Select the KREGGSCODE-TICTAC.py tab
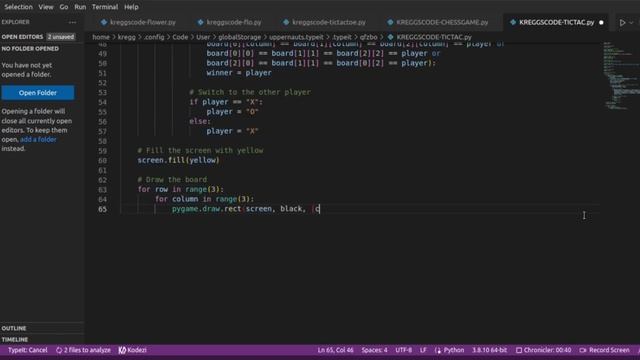The height and width of the screenshot is (360, 640). (556, 22)
